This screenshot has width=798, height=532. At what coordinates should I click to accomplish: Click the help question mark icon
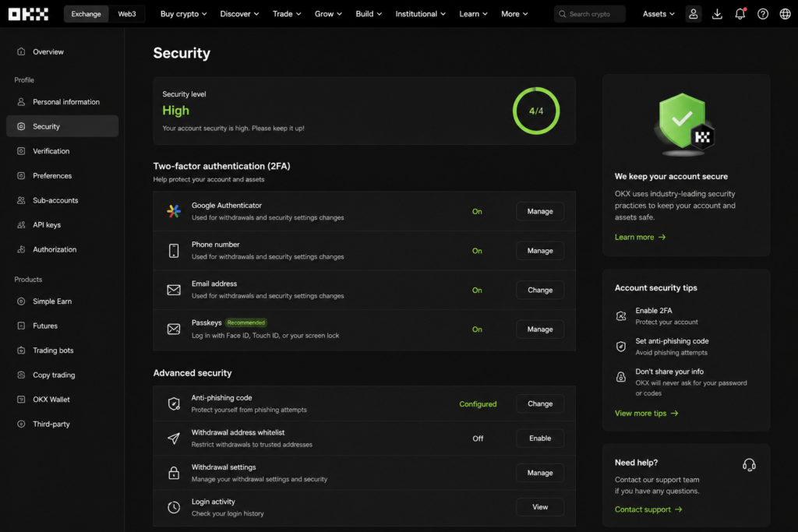click(x=762, y=14)
